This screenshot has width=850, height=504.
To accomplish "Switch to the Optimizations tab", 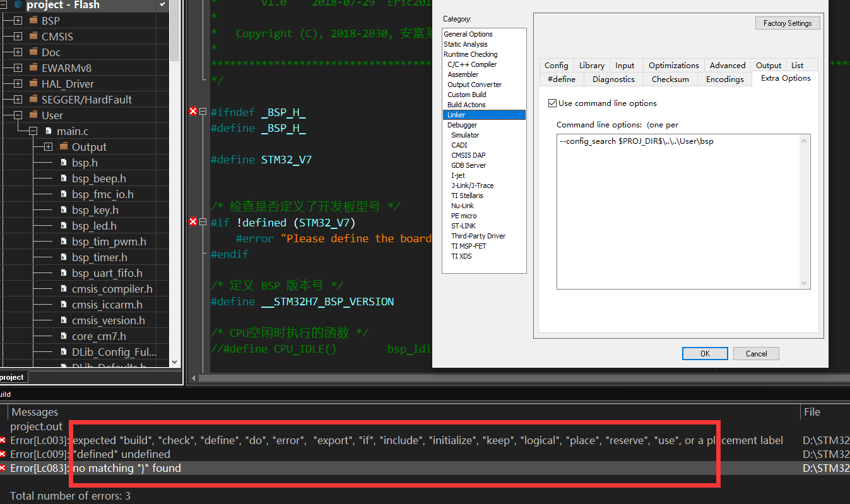I will [x=674, y=65].
